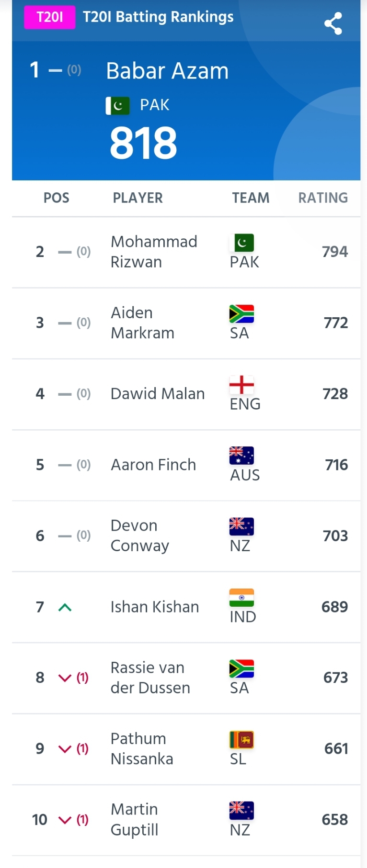The height and width of the screenshot is (868, 367).
Task: Click New Zealand flag beside Martin Guptill
Action: pyautogui.click(x=241, y=810)
